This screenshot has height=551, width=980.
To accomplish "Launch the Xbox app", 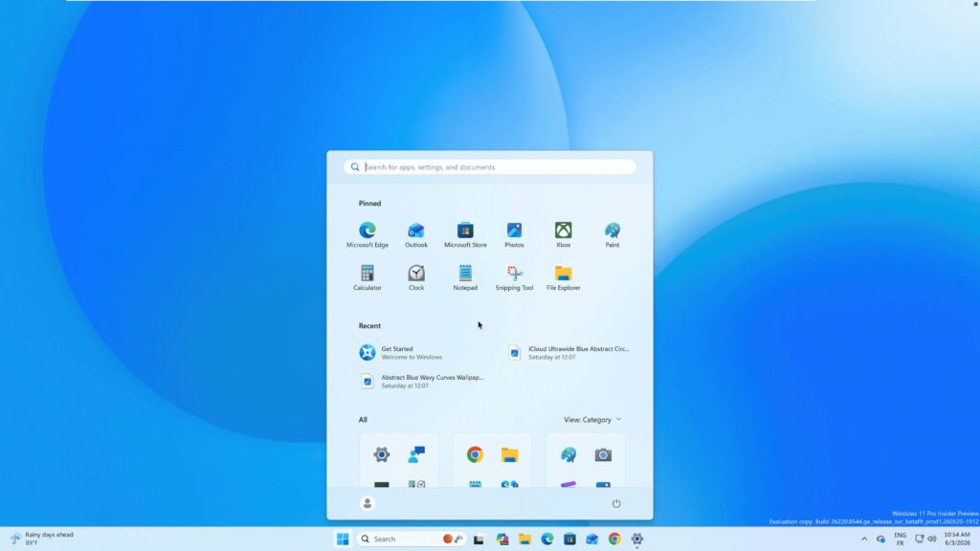I will tap(563, 235).
